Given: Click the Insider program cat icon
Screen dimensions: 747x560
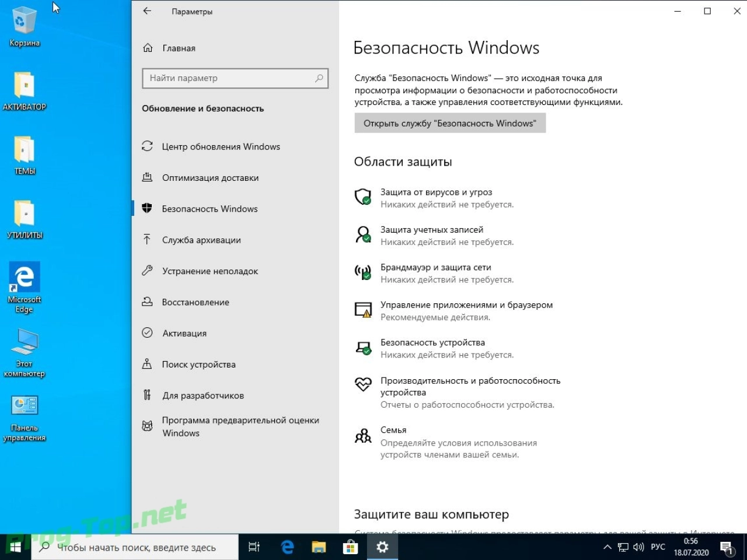Looking at the screenshot, I should [147, 426].
